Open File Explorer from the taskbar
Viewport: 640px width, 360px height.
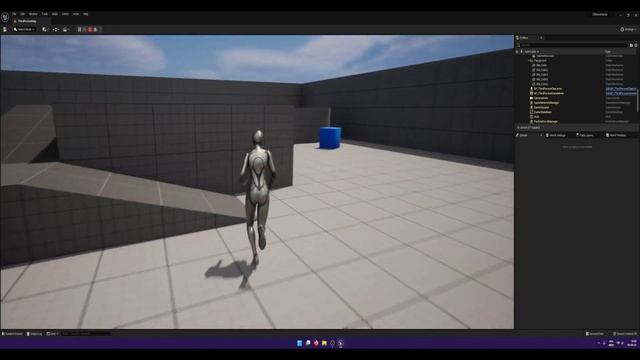click(324, 343)
